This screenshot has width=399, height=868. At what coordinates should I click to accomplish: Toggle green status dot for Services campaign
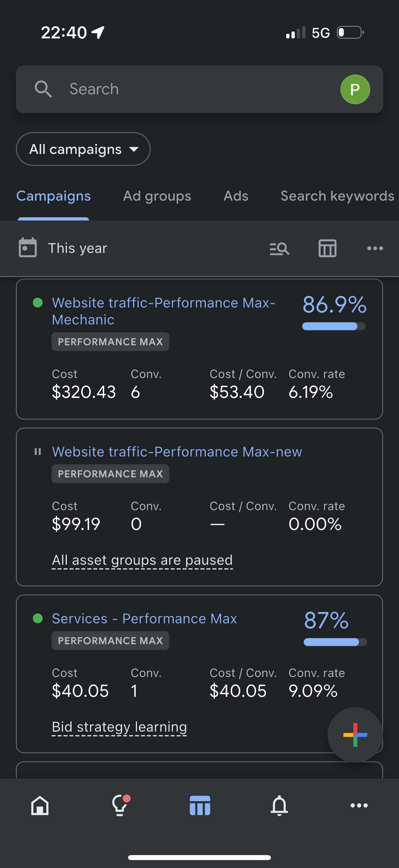[38, 618]
